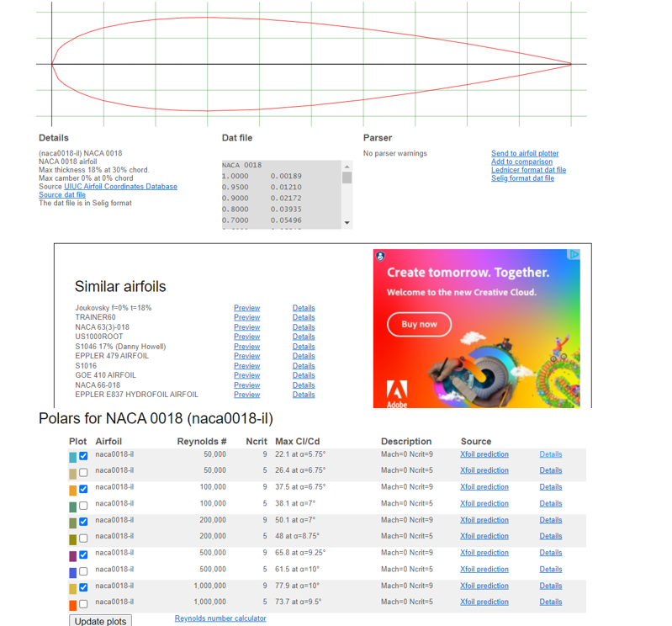The image size is (672, 626).
Task: Open Details for EPPLER 479 AIRFOIL
Action: (304, 356)
